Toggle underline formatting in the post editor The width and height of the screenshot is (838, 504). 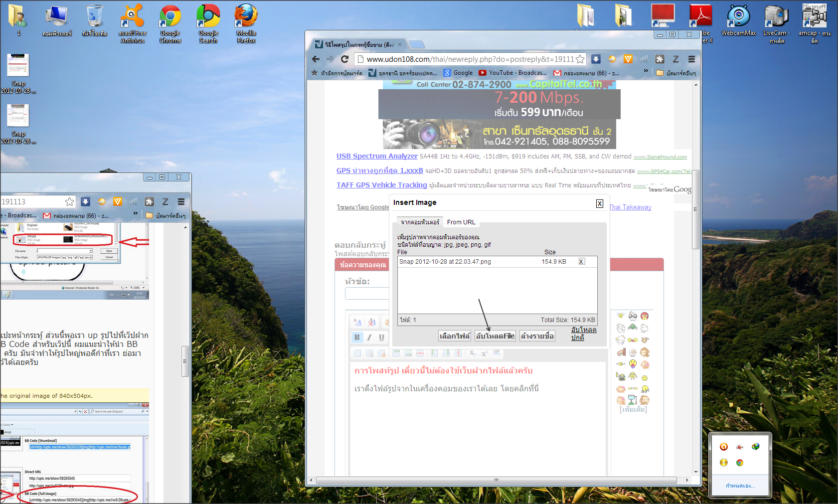point(381,337)
